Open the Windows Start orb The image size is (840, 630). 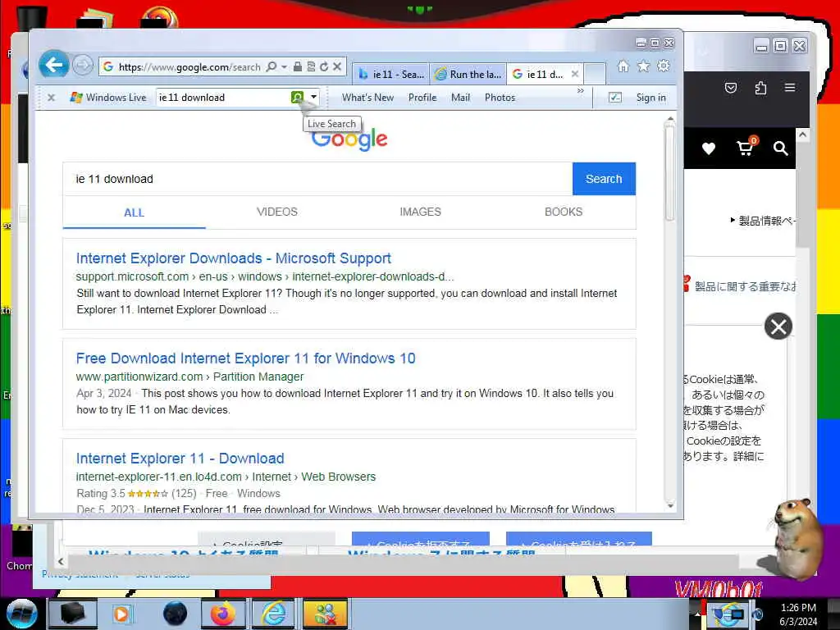pos(21,614)
